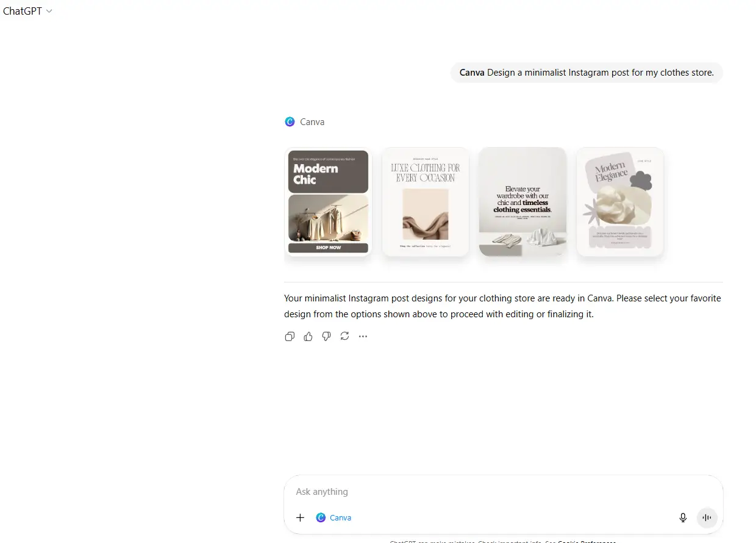Open more actions with the three-dot icon
The image size is (756, 543).
(363, 336)
